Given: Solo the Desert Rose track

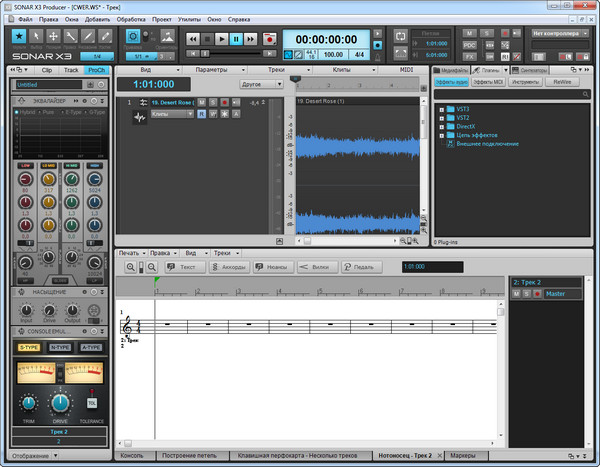Looking at the screenshot, I should pos(212,102).
